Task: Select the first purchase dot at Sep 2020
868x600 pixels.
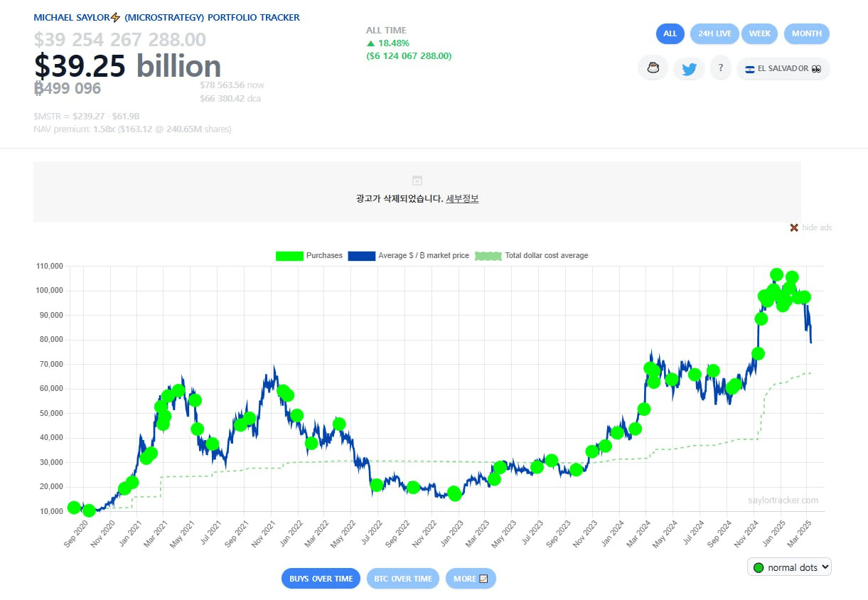Action: coord(73,507)
